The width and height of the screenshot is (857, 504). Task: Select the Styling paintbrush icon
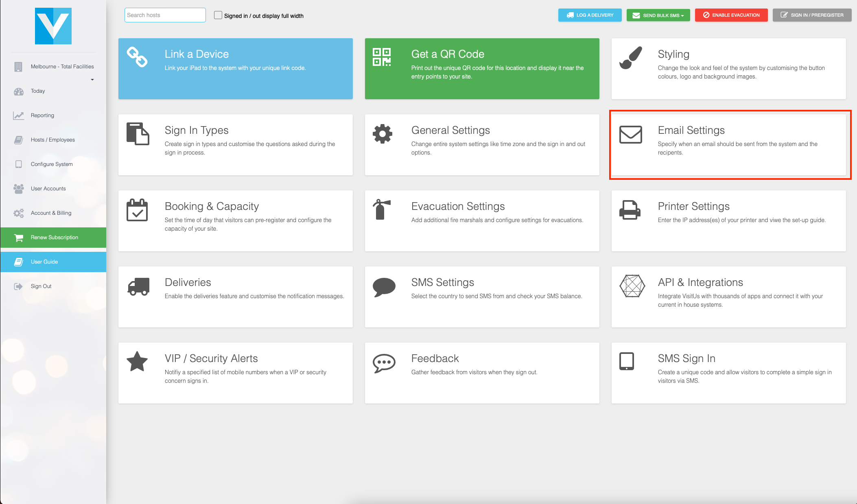[631, 57]
